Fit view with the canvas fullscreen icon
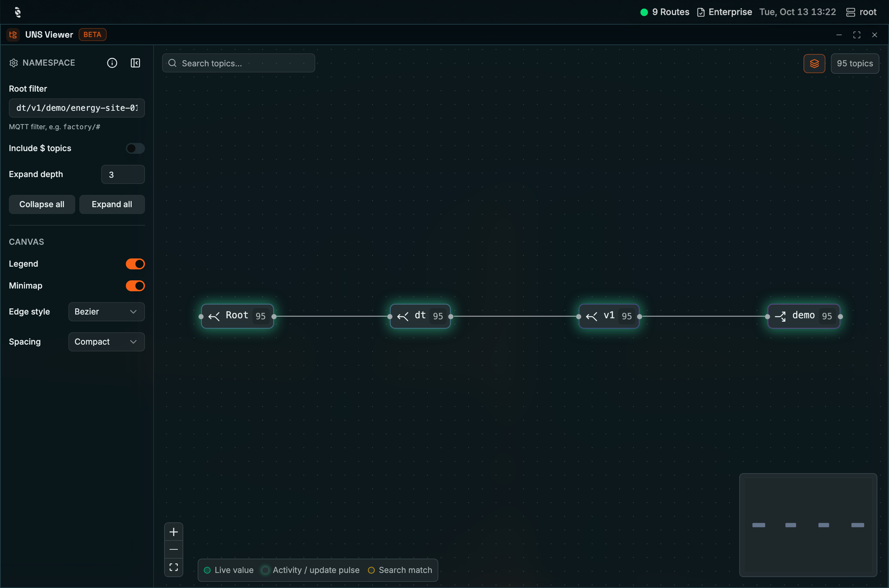Image resolution: width=889 pixels, height=588 pixels. (174, 567)
